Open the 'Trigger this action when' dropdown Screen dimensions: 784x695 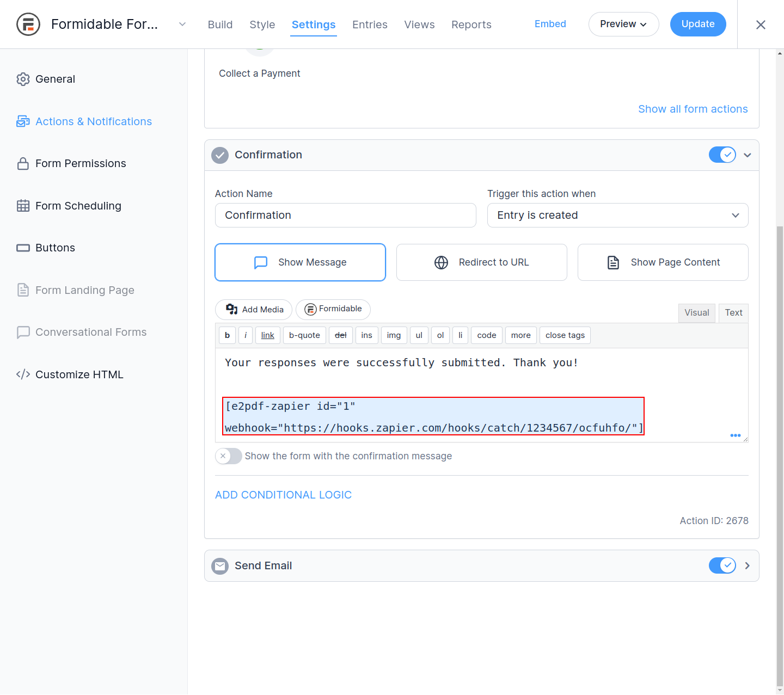point(617,215)
